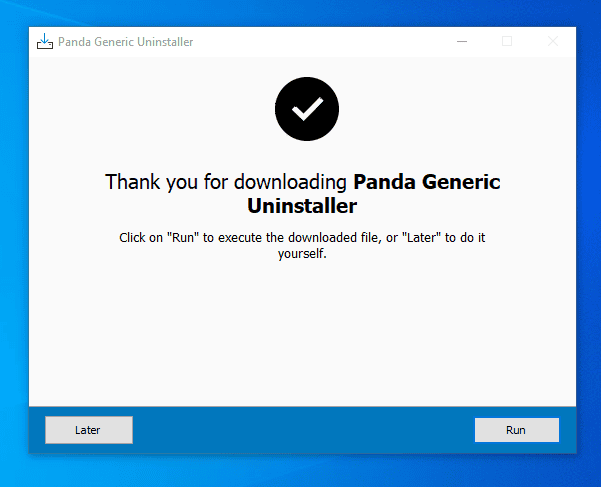Click the black checkmark circle icon
The image size is (601, 487).
click(x=307, y=108)
